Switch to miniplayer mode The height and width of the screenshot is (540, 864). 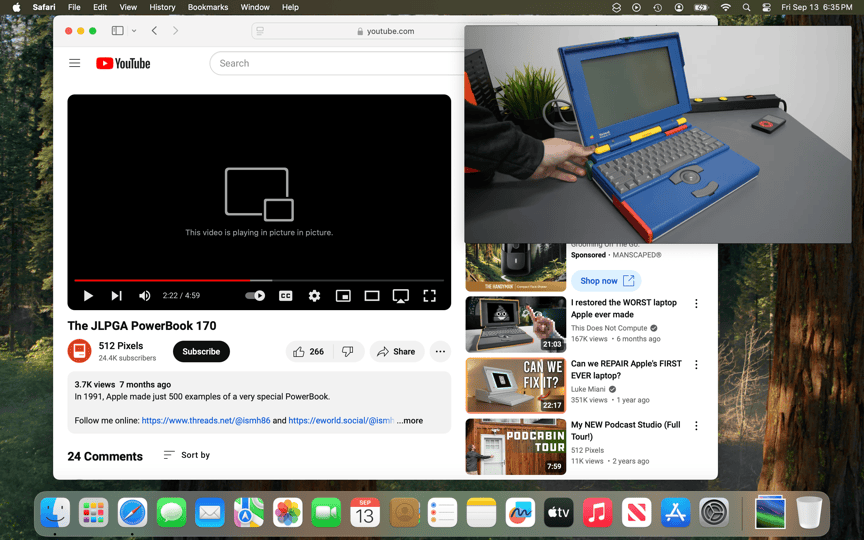tap(343, 296)
